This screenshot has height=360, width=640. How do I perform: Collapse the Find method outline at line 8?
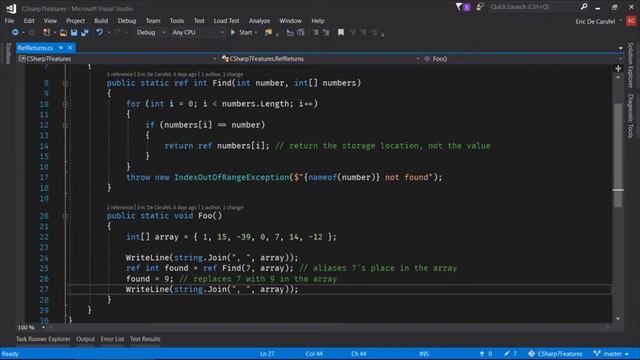[x=65, y=83]
